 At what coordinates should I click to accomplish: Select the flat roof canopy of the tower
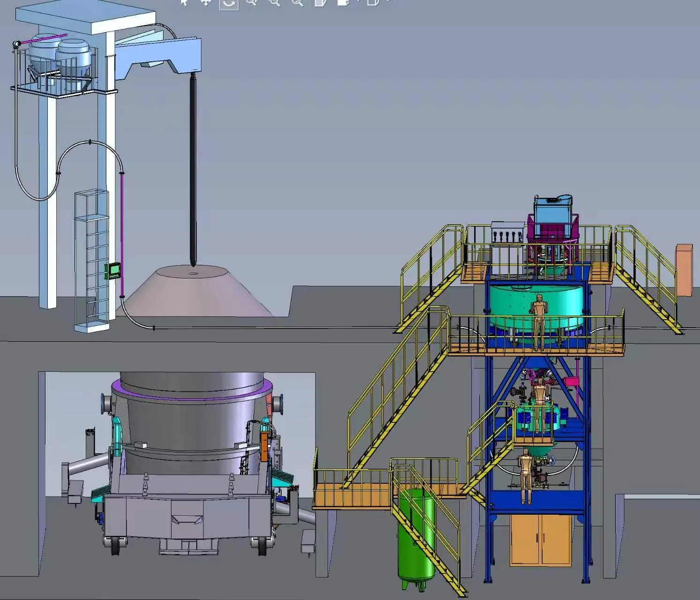85,17
